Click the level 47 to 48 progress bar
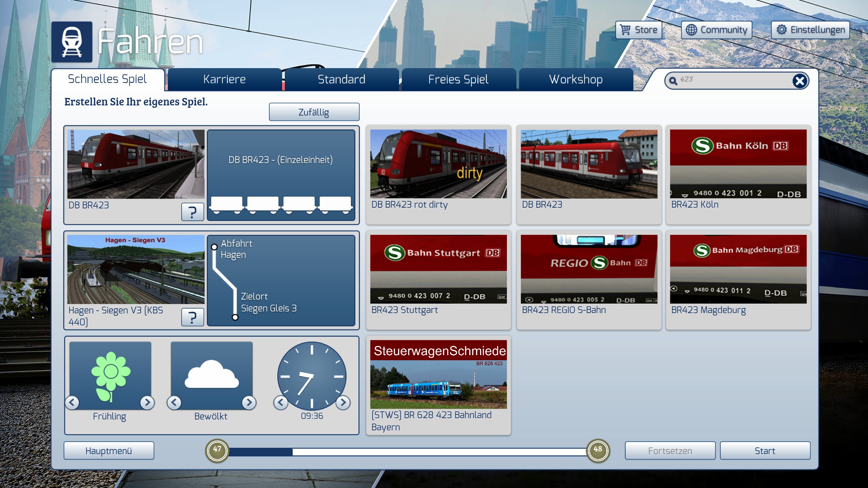This screenshot has width=868, height=488. (407, 451)
